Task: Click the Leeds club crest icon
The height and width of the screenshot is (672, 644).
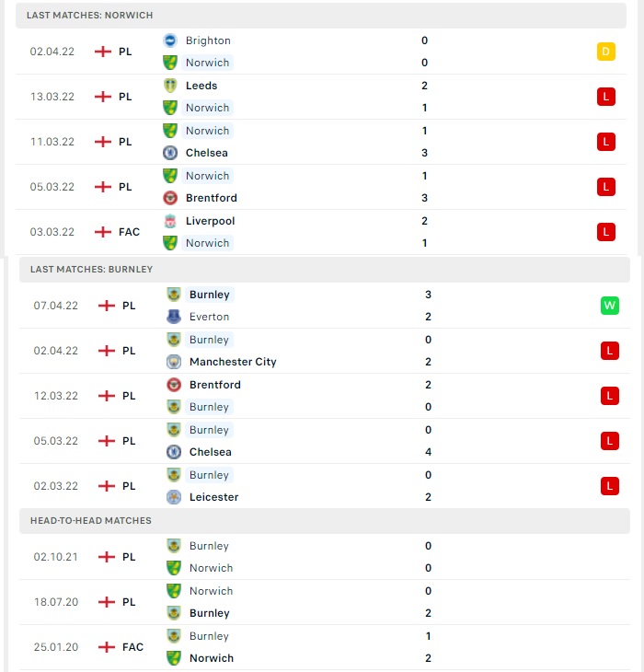Action: click(x=170, y=86)
